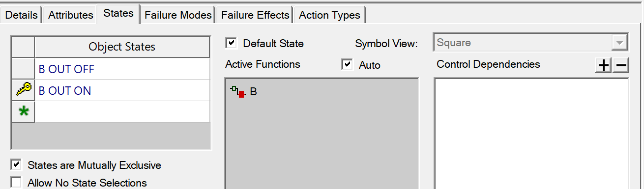Screen dimensions: 644x189
Task: Disable States are Mutually Exclusive
Action: click(x=16, y=165)
